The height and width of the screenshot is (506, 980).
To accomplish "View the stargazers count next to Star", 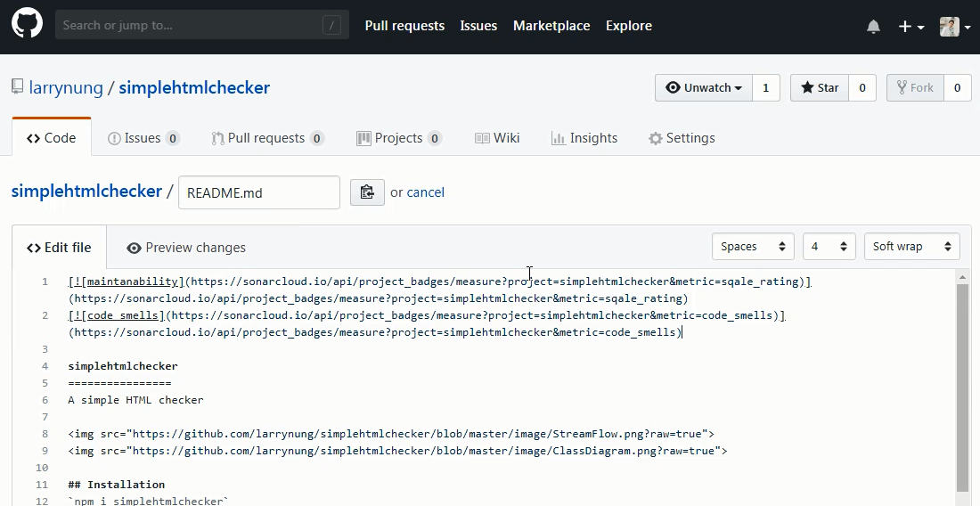I will pyautogui.click(x=862, y=87).
